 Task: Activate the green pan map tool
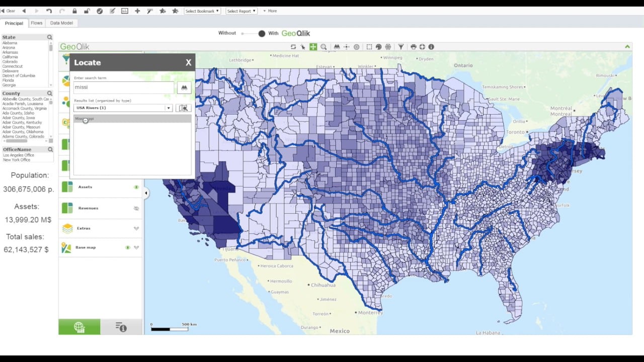313,47
